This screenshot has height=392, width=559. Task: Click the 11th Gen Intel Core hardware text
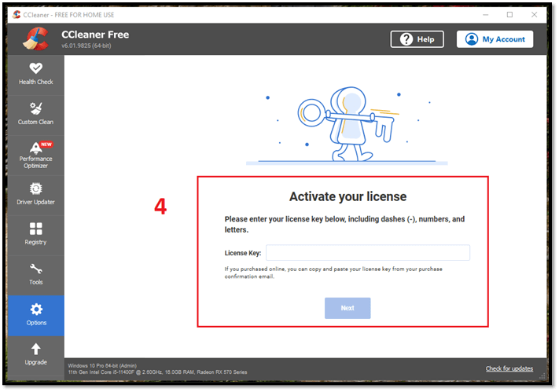coord(157,372)
